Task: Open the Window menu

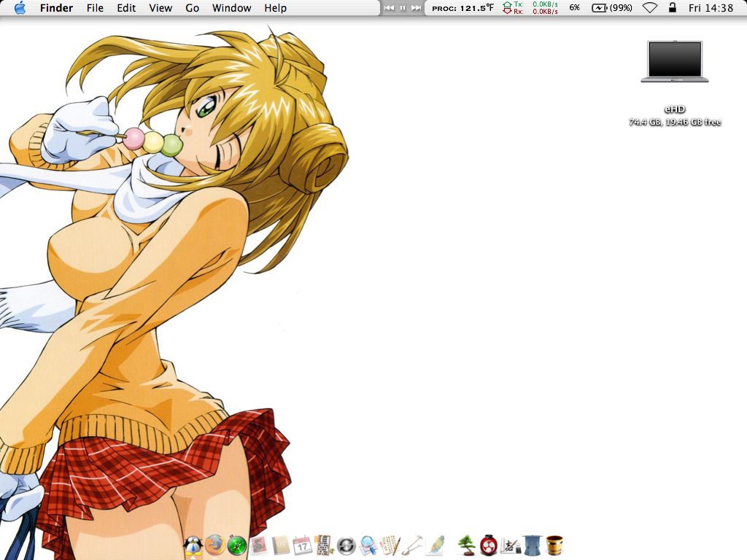Action: (231, 8)
